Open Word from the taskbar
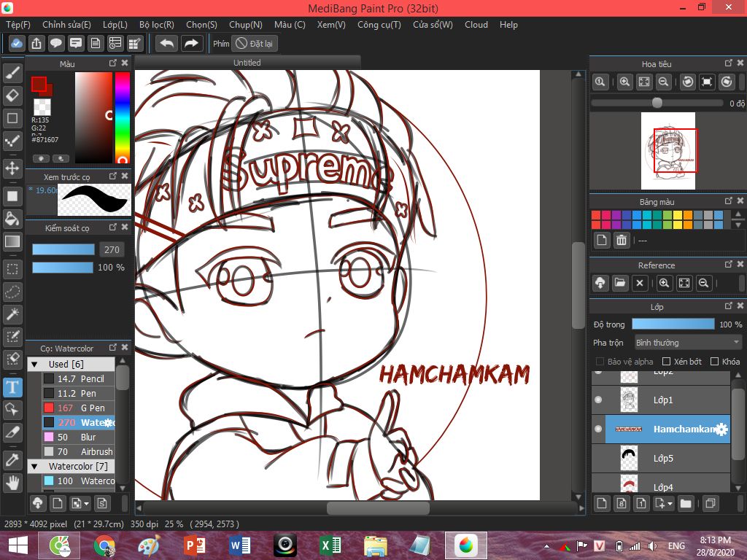This screenshot has width=747, height=560. (240, 545)
